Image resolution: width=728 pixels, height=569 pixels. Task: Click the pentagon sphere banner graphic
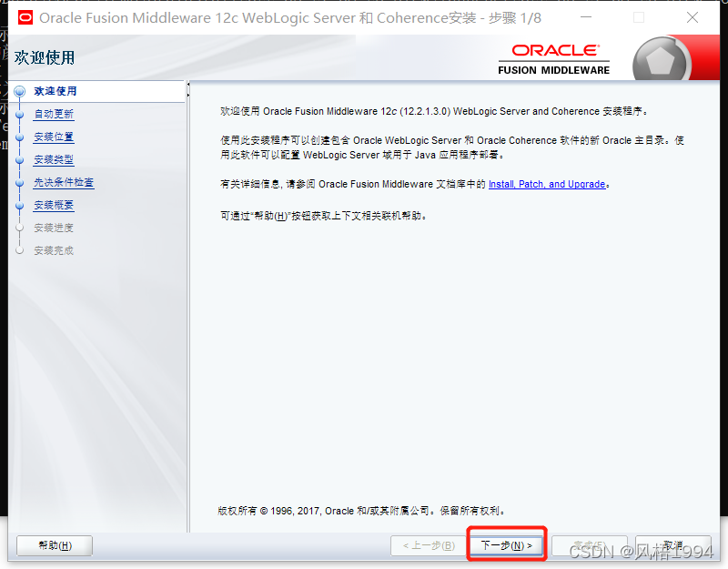pos(662,60)
